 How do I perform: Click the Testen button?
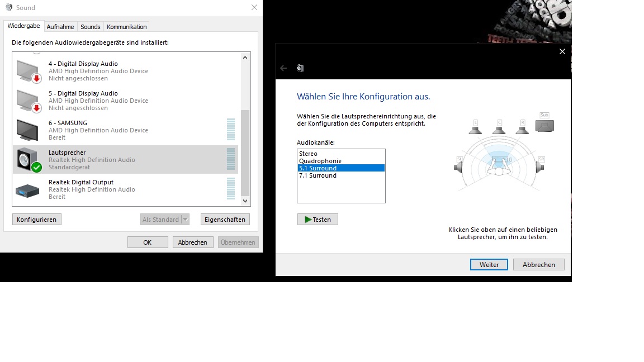click(x=318, y=220)
